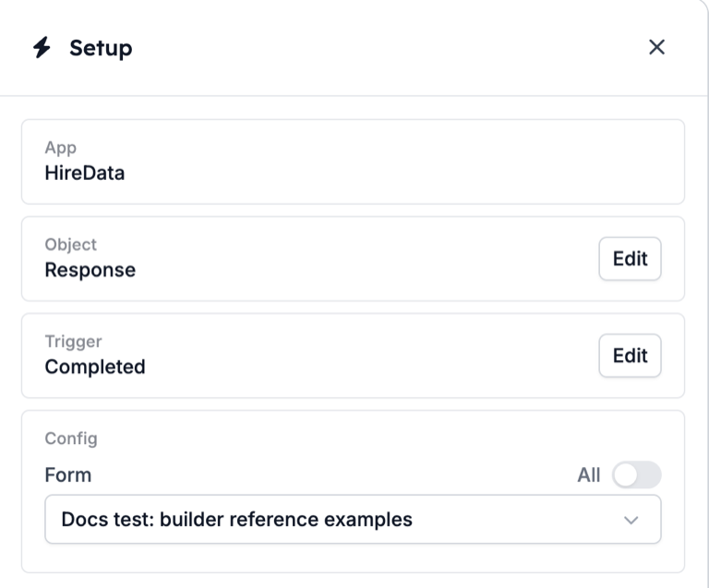Click the Completed trigger value

95,367
